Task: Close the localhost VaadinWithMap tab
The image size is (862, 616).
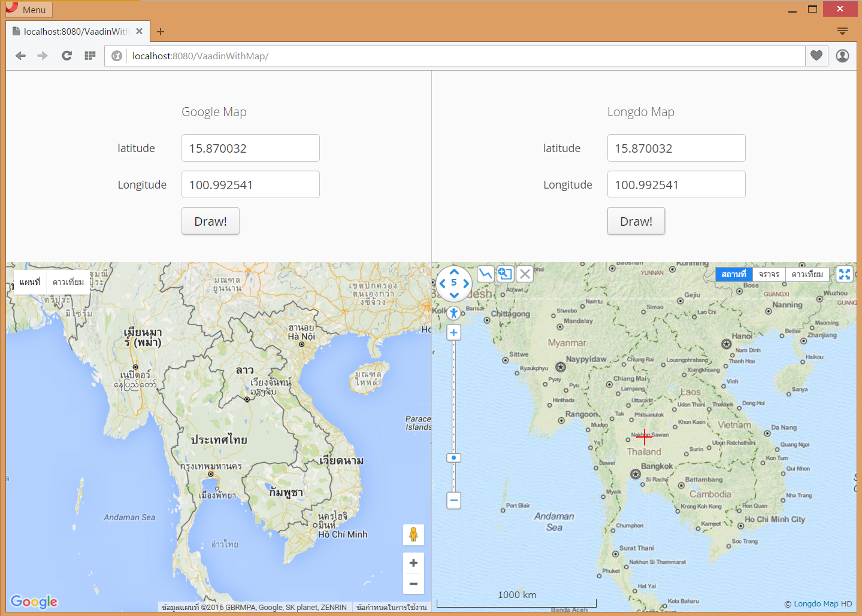Action: point(139,31)
